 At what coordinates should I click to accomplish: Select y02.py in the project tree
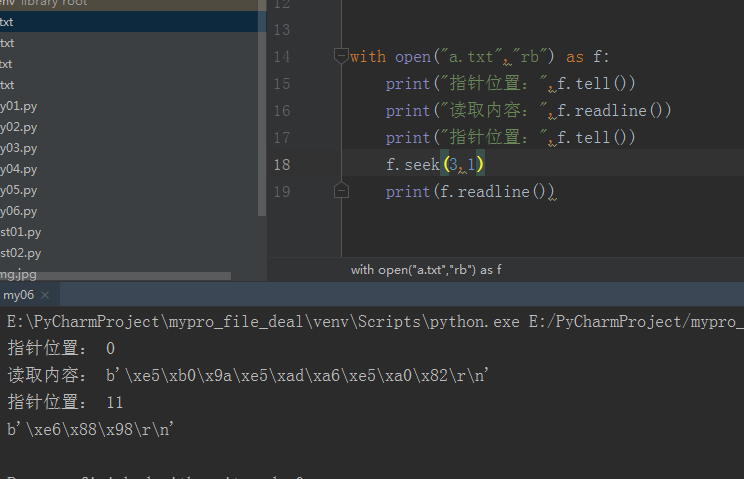pyautogui.click(x=19, y=127)
